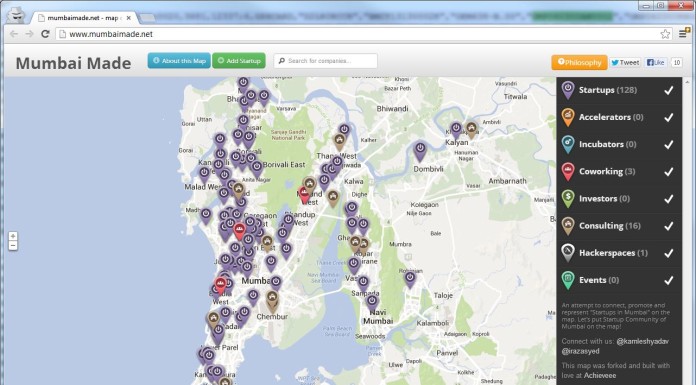Click the purple Startups marker near Dombivli
The width and height of the screenshot is (696, 385).
coord(420,151)
